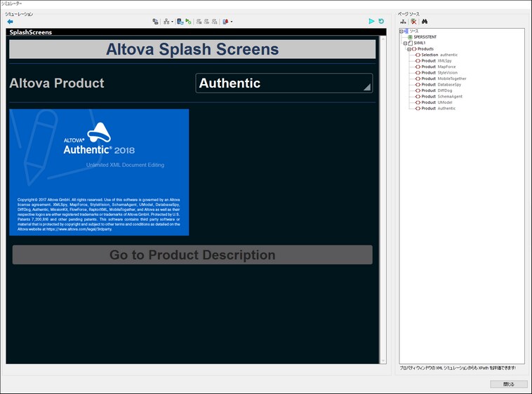Select the Product SchemaAgent node
The height and width of the screenshot is (394, 532).
pos(439,97)
